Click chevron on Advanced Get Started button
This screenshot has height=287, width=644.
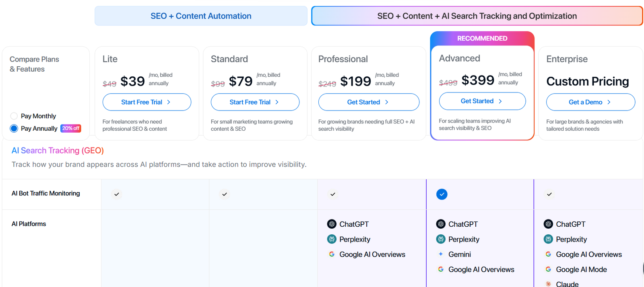click(500, 101)
